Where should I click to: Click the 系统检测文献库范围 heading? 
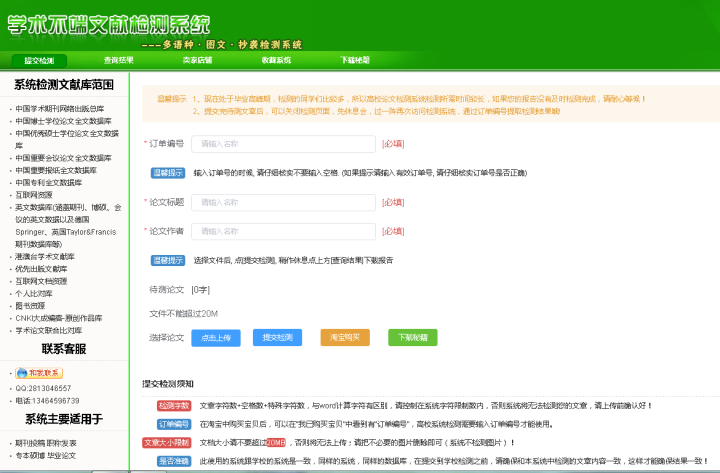click(64, 85)
